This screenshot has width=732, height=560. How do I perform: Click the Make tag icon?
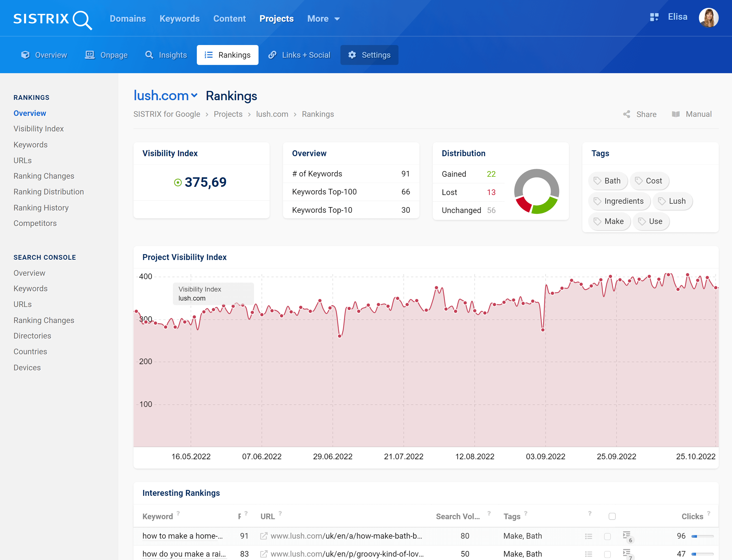(x=597, y=221)
